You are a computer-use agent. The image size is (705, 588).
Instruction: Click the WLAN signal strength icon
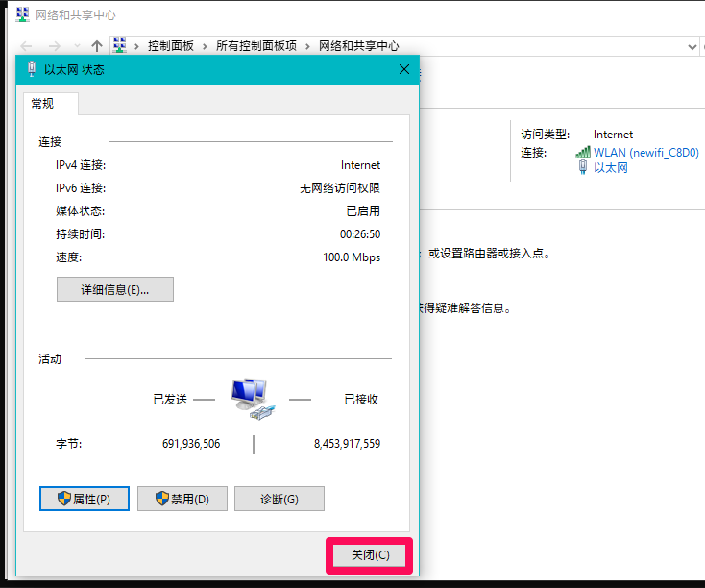click(583, 152)
